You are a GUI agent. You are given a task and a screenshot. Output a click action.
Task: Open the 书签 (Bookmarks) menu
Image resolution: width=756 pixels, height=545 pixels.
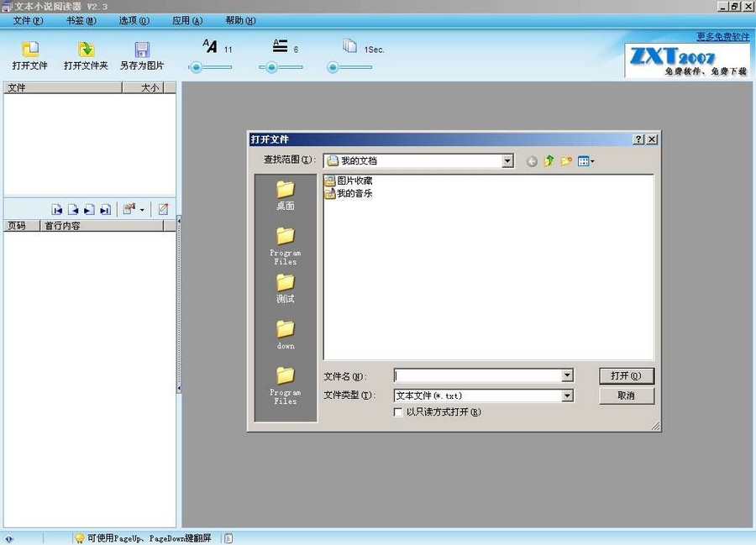81,20
